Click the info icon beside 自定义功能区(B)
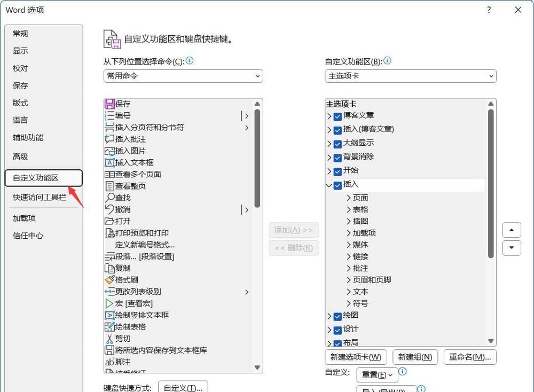Image resolution: width=534 pixels, height=392 pixels. pyautogui.click(x=388, y=61)
